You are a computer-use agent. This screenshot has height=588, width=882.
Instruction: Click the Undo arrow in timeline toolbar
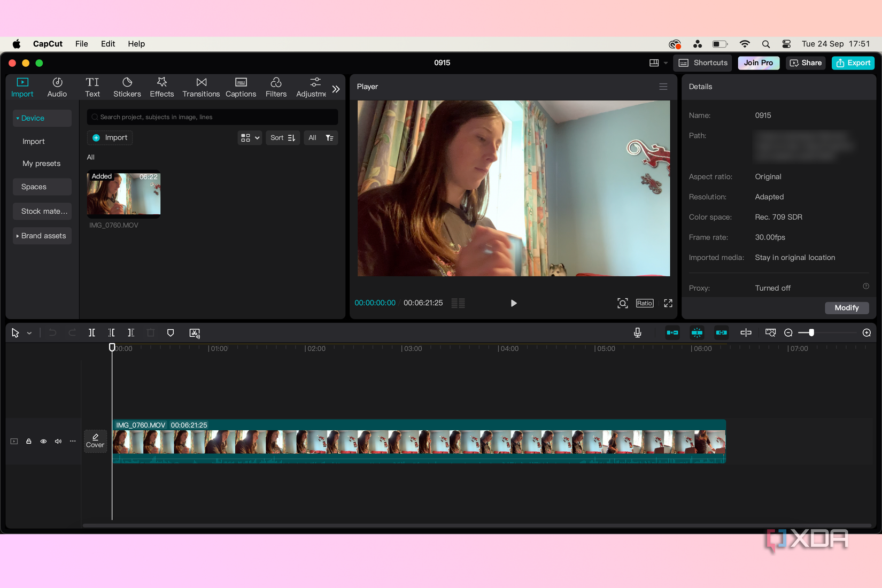click(52, 333)
